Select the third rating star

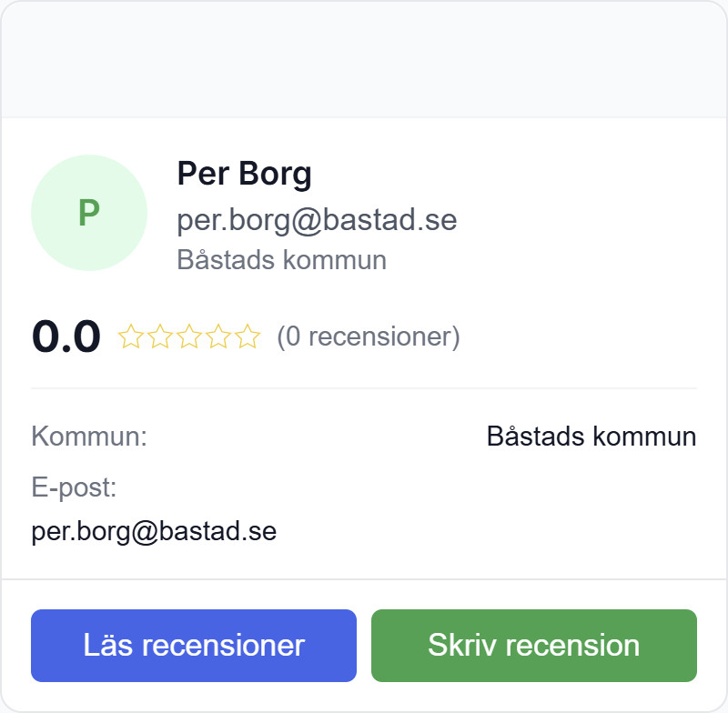pyautogui.click(x=189, y=337)
